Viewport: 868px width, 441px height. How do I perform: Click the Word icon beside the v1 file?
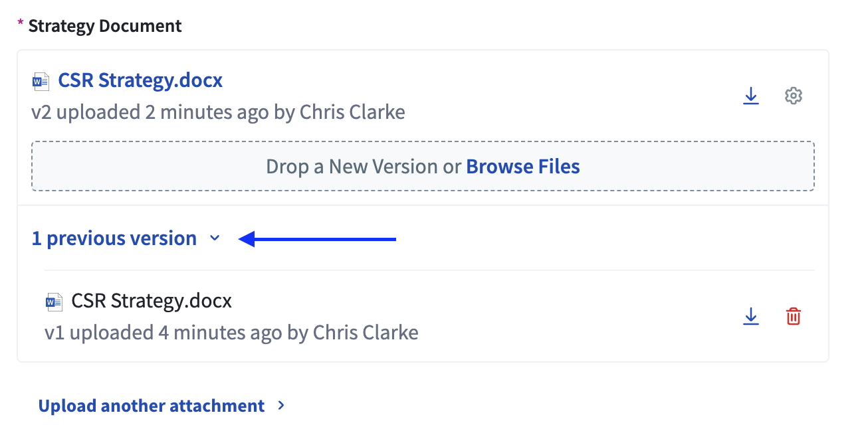click(x=54, y=302)
